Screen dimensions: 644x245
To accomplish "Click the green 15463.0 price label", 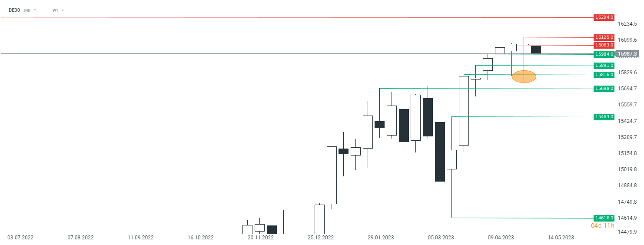I will click(604, 117).
